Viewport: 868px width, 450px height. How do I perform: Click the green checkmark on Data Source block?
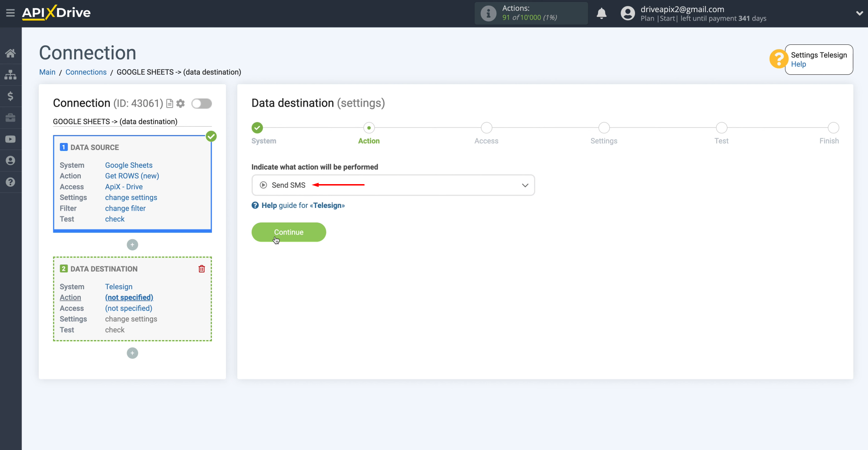(211, 136)
